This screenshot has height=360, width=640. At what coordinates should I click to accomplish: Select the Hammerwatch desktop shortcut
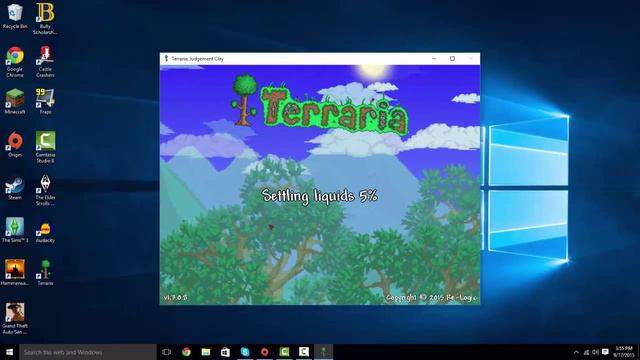tap(15, 272)
